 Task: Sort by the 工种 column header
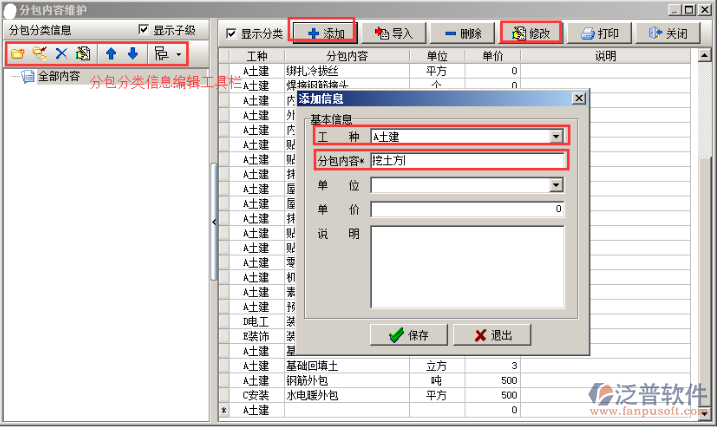point(257,56)
